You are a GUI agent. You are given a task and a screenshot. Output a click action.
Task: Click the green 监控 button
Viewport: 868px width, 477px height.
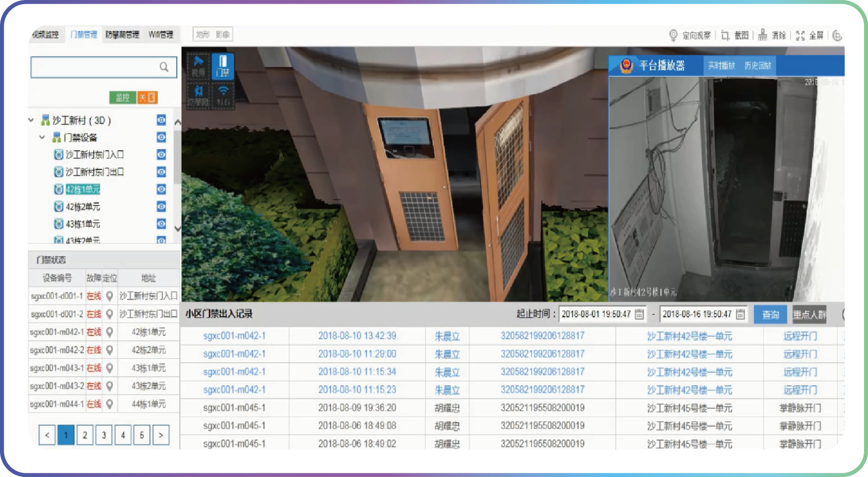point(123,97)
